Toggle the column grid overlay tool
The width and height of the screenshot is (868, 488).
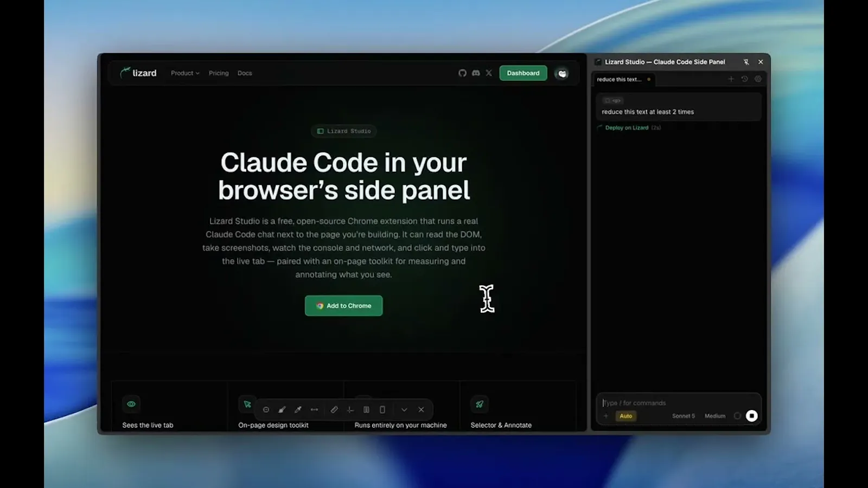pyautogui.click(x=366, y=410)
